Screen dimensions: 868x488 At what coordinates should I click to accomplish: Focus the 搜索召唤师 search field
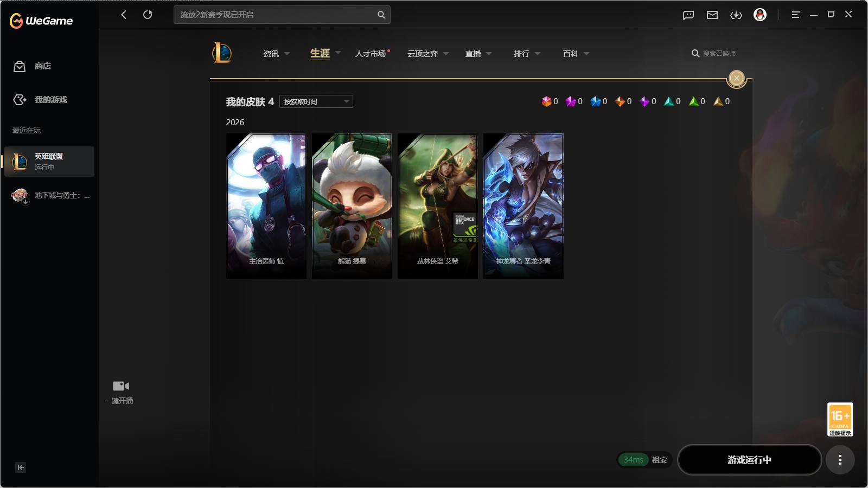[x=719, y=54]
